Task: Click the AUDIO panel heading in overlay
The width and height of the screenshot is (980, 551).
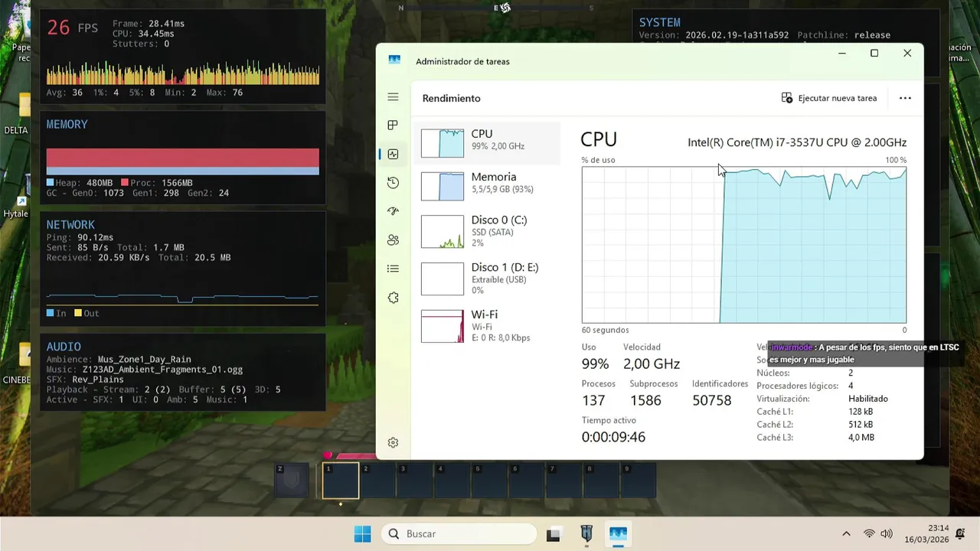Action: [64, 347]
